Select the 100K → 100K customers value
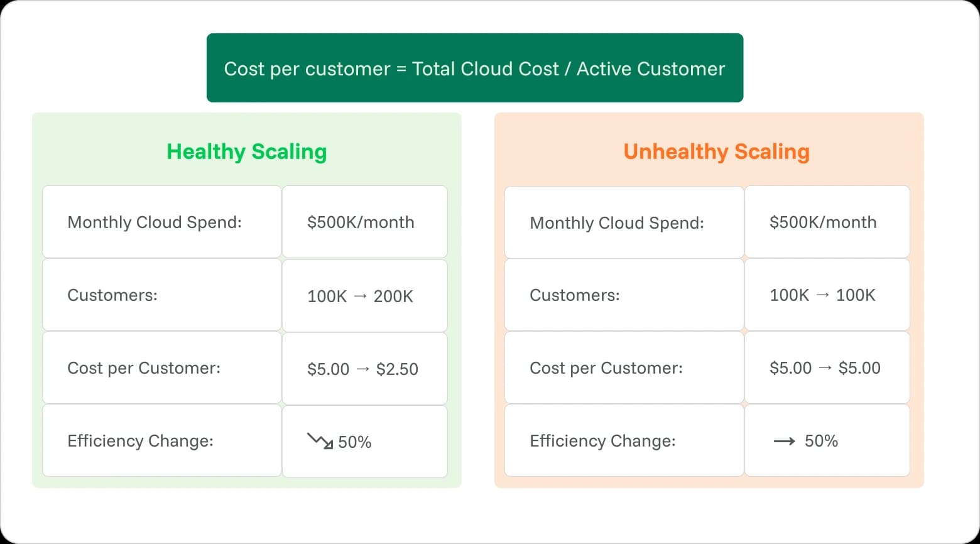The width and height of the screenshot is (980, 544). pos(822,295)
